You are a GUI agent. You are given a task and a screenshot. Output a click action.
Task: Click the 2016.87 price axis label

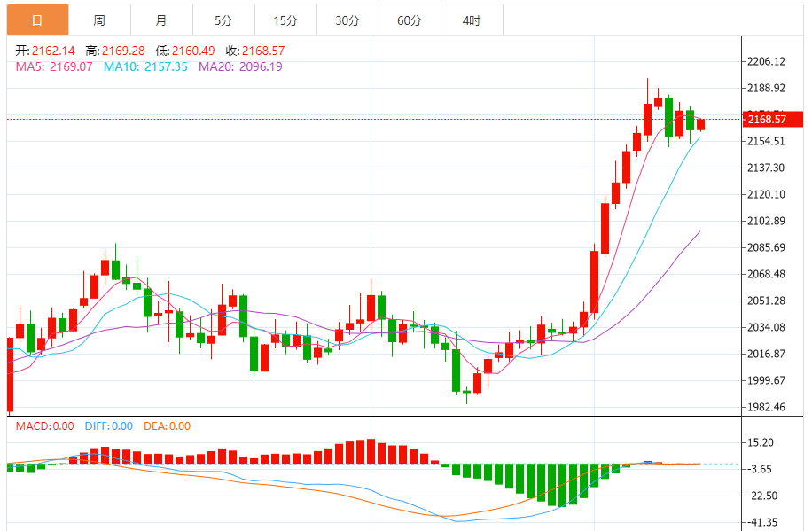pos(766,355)
